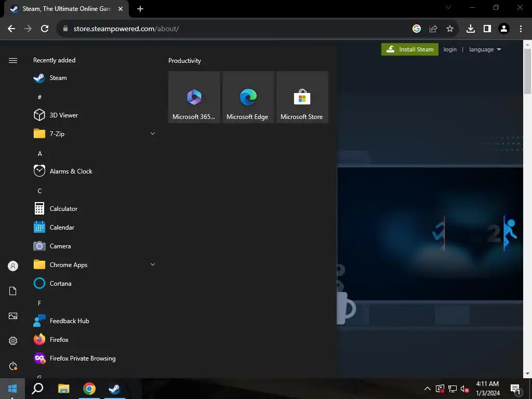The height and width of the screenshot is (399, 532).
Task: View site information lock icon
Action: 65,29
